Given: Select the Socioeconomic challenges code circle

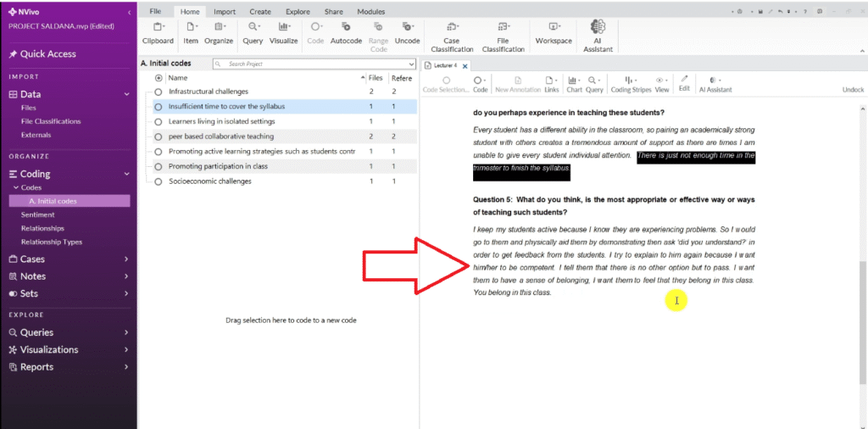Looking at the screenshot, I should click(159, 181).
